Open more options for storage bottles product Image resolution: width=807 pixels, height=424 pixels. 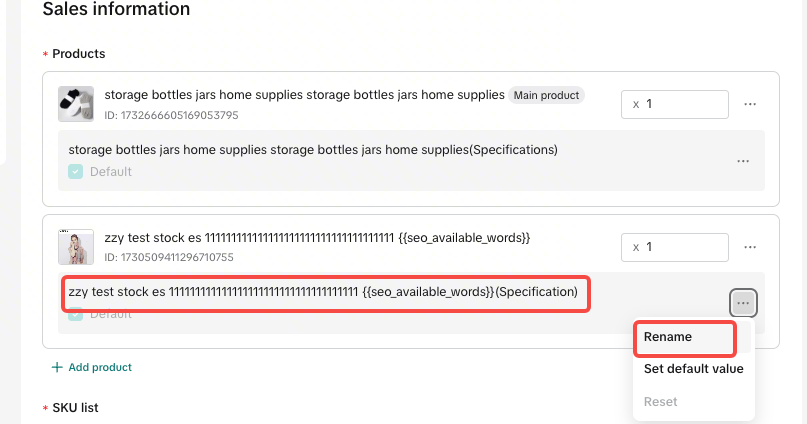[750, 104]
